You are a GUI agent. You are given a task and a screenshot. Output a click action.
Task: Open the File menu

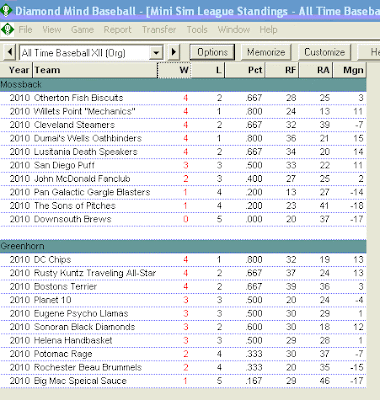(x=25, y=30)
